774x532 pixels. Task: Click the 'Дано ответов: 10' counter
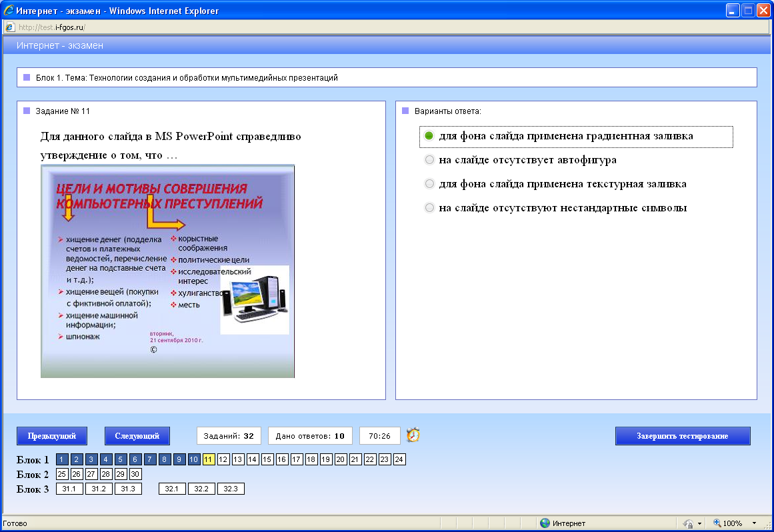[x=310, y=436]
